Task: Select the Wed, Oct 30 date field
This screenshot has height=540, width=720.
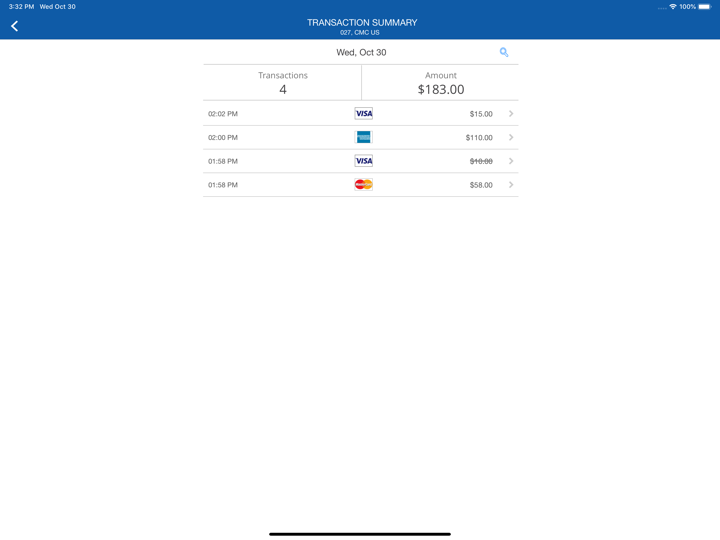Action: (361, 52)
